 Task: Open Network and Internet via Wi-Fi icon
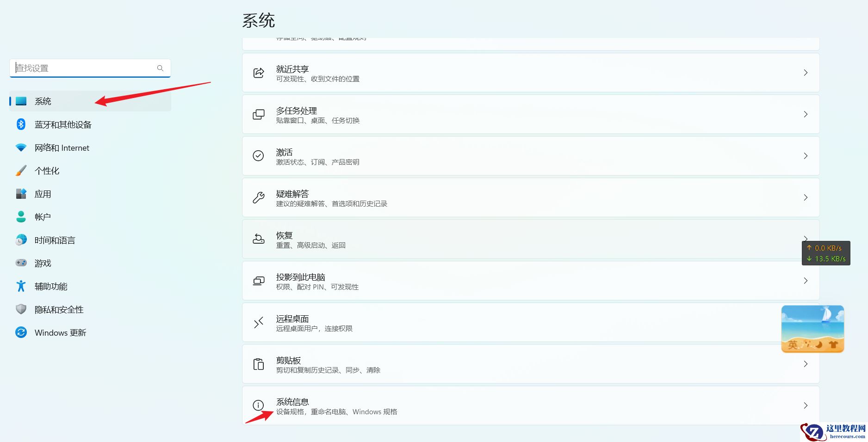(x=21, y=147)
